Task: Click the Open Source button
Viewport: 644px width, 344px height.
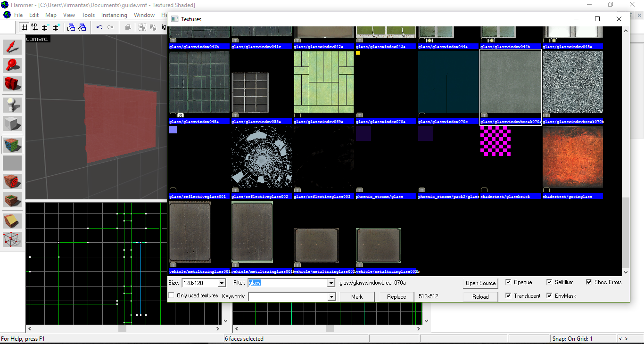Action: 480,283
